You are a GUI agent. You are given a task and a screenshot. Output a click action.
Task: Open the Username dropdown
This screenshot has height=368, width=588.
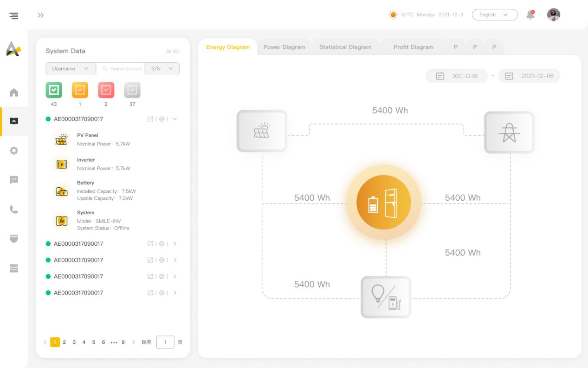71,69
